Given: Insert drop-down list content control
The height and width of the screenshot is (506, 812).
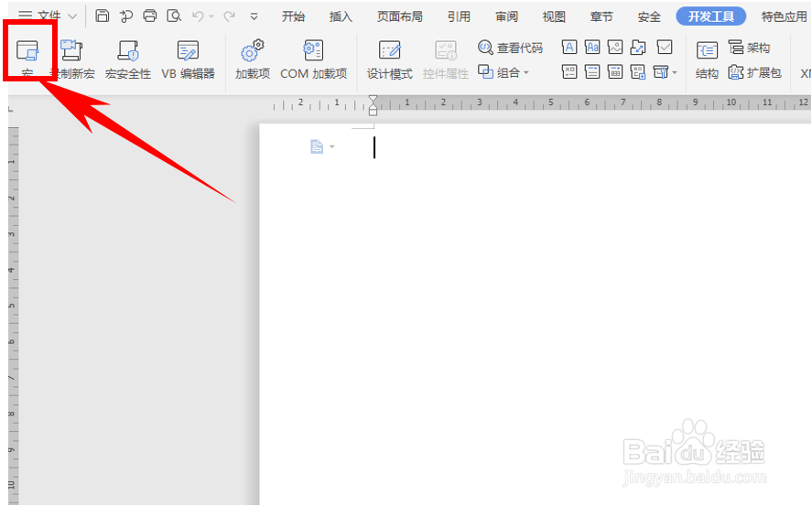Looking at the screenshot, I should pyautogui.click(x=592, y=72).
